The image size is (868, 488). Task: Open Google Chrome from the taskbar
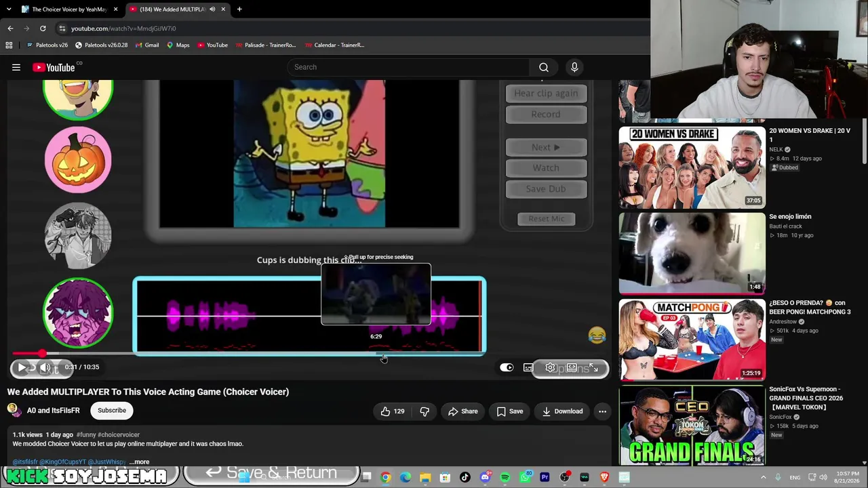(x=385, y=477)
